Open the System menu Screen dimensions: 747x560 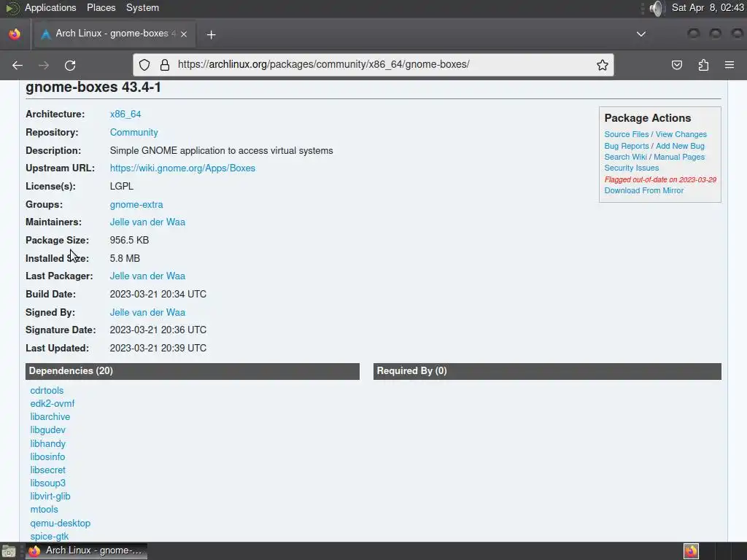142,8
